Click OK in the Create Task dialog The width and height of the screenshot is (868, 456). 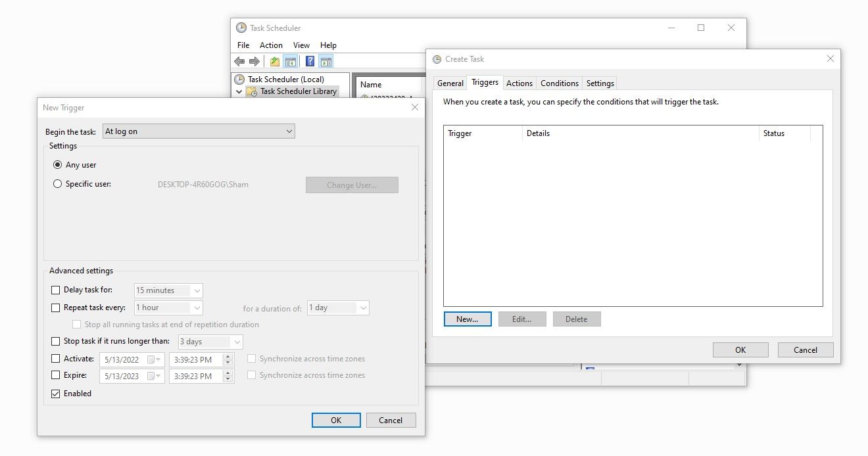click(740, 350)
